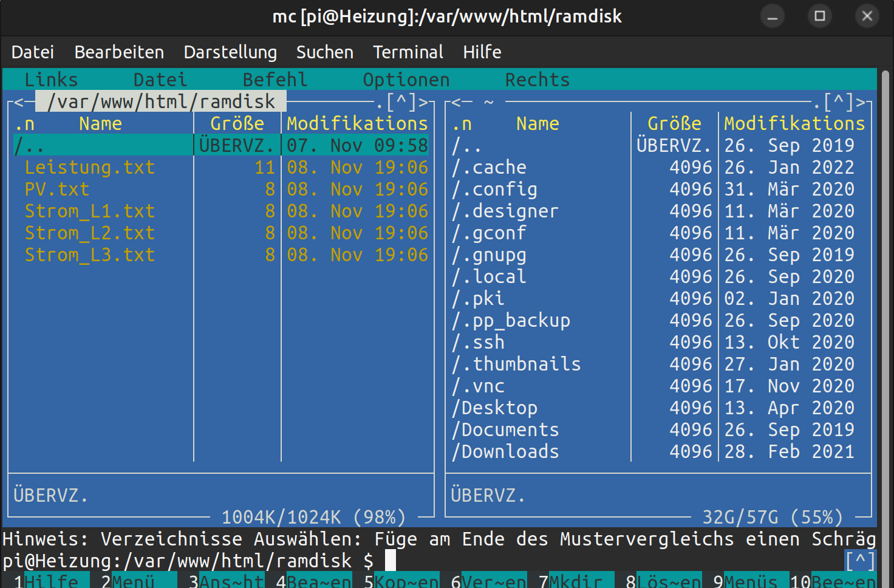894x588 pixels.
Task: Open the Rechts panel menu in mc
Action: tap(537, 80)
